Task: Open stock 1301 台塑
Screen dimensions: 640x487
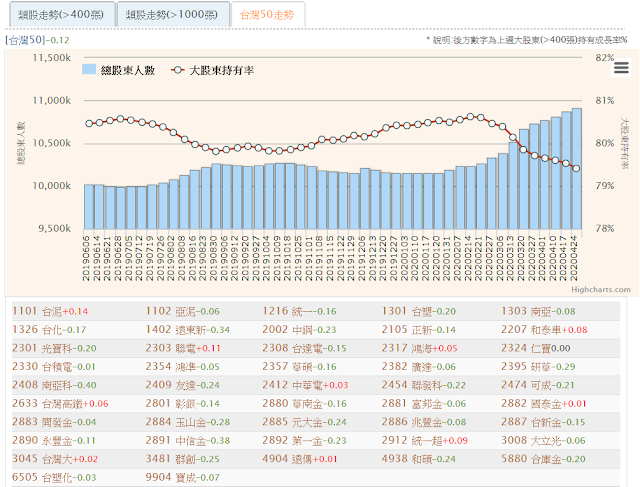Action: pyautogui.click(x=407, y=311)
